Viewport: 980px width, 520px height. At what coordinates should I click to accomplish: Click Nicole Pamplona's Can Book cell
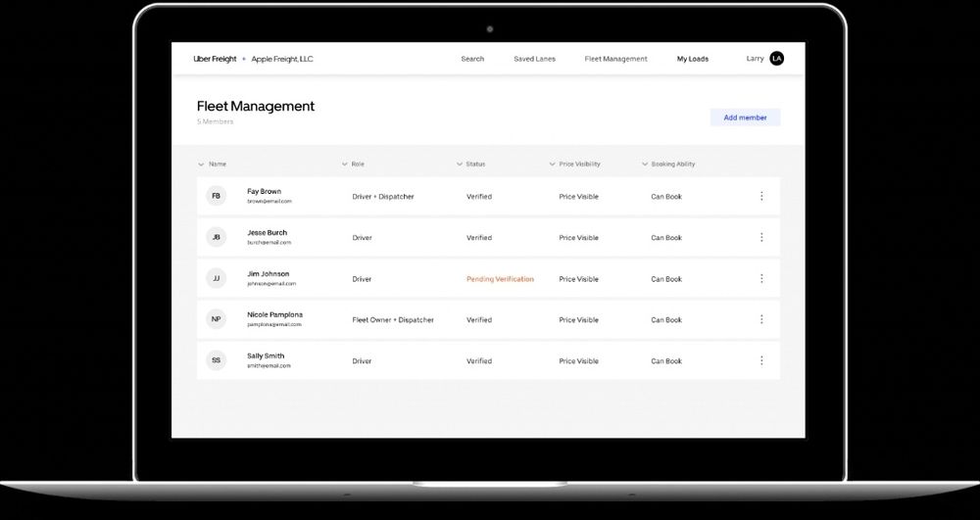666,319
